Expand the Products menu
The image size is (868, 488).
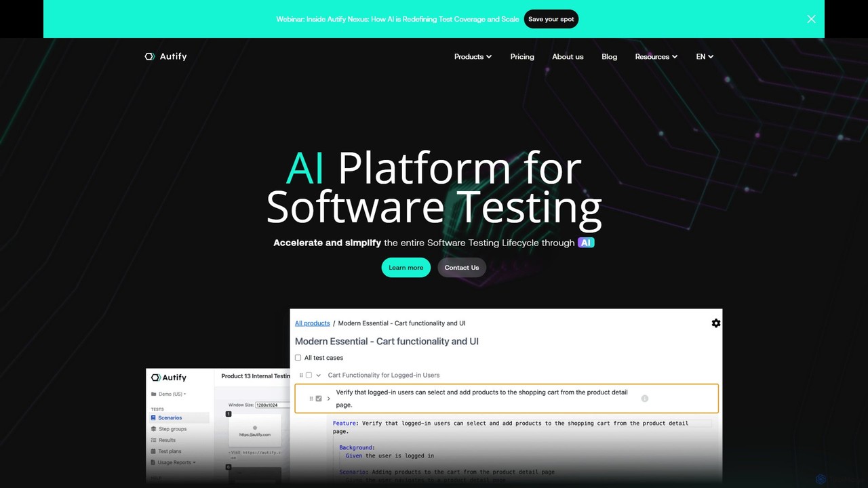tap(473, 57)
